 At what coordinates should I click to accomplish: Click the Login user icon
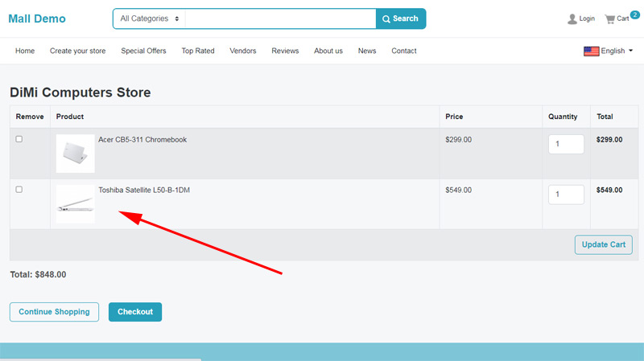(572, 18)
